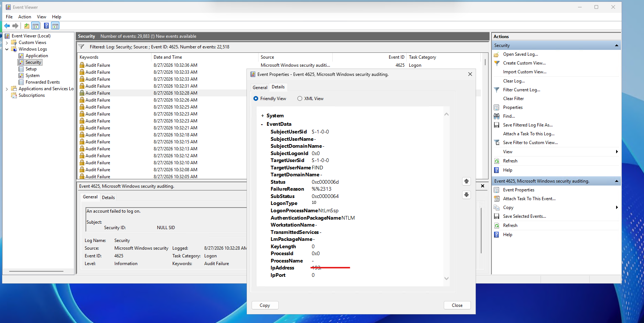Click the filter funnel icon above the event list
The width and height of the screenshot is (644, 323).
tap(81, 47)
